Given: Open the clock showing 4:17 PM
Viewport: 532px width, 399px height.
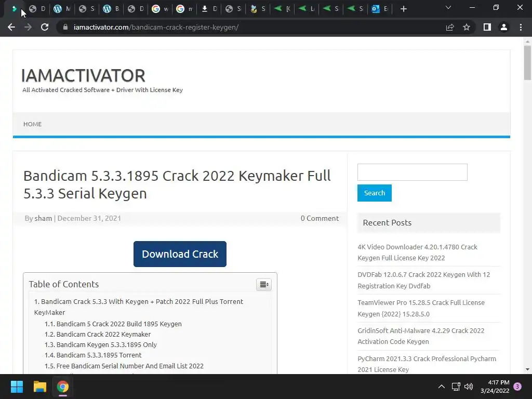Looking at the screenshot, I should point(495,387).
